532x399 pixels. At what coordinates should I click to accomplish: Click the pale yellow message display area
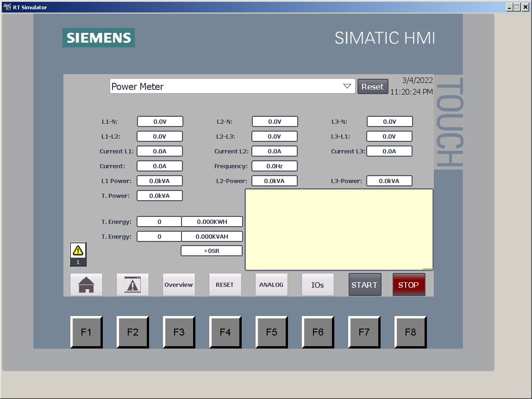click(x=339, y=229)
